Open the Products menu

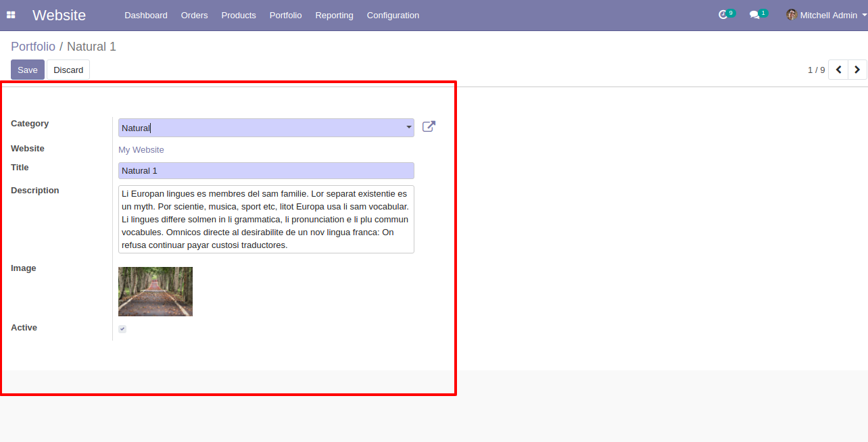coord(239,15)
